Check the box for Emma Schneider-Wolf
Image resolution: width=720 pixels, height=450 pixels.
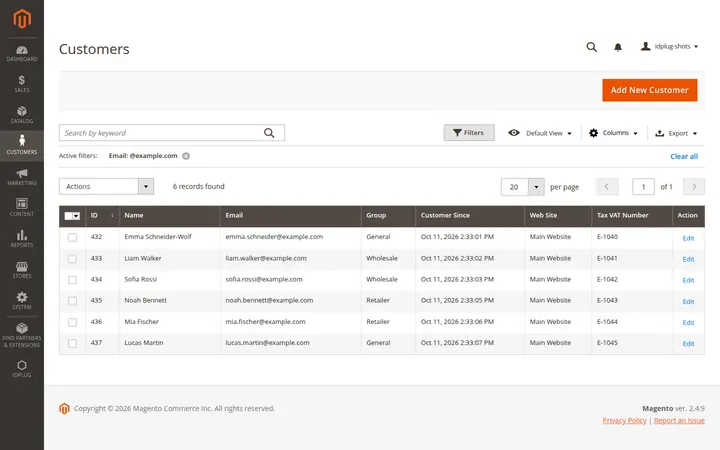tap(72, 237)
